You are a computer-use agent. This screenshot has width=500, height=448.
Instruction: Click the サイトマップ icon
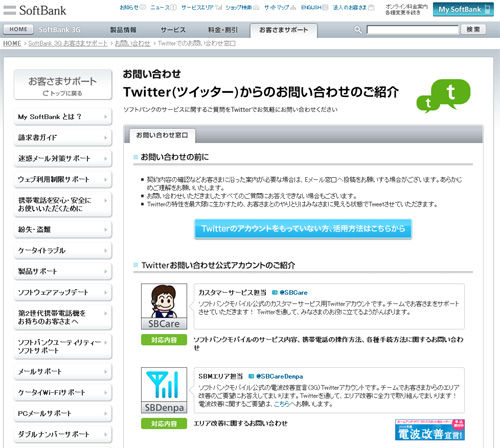(x=293, y=7)
